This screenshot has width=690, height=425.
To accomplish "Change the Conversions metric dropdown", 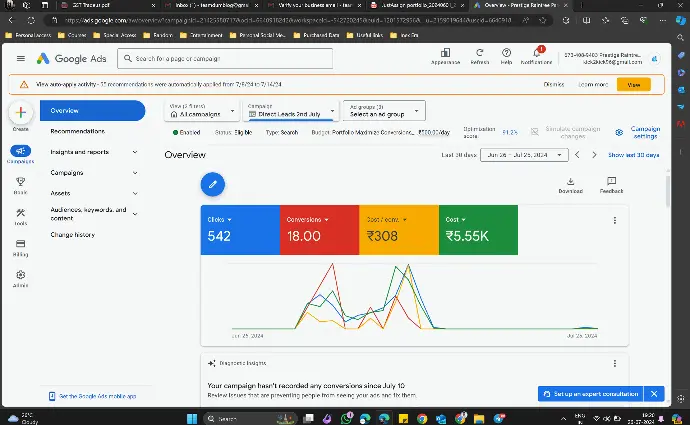I will click(308, 220).
